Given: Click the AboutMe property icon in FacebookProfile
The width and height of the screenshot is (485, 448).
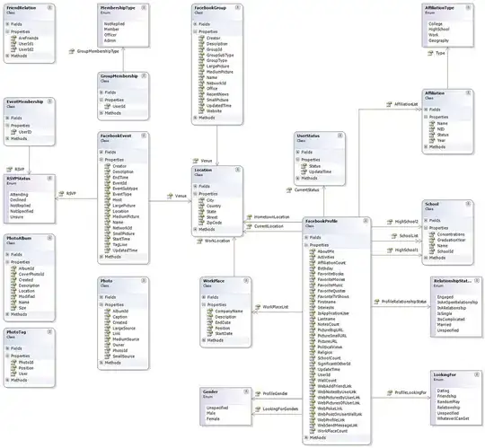Looking at the screenshot, I should click(313, 251).
